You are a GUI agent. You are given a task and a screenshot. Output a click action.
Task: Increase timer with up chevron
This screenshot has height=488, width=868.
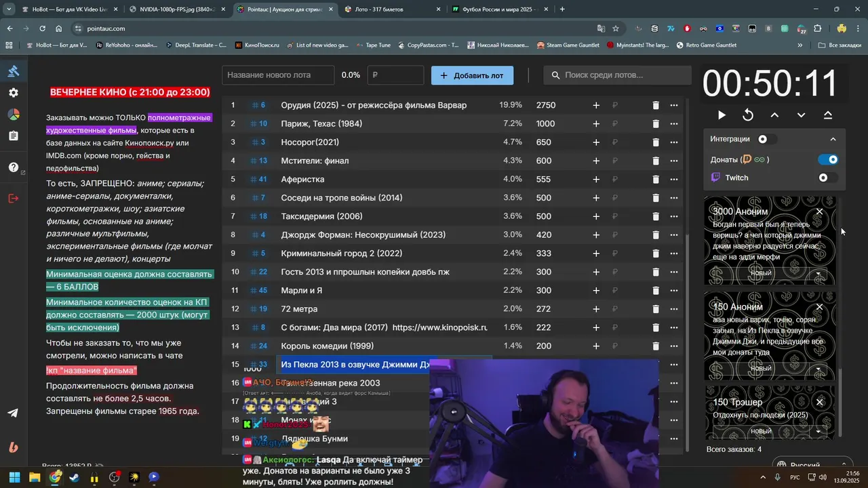pos(774,115)
